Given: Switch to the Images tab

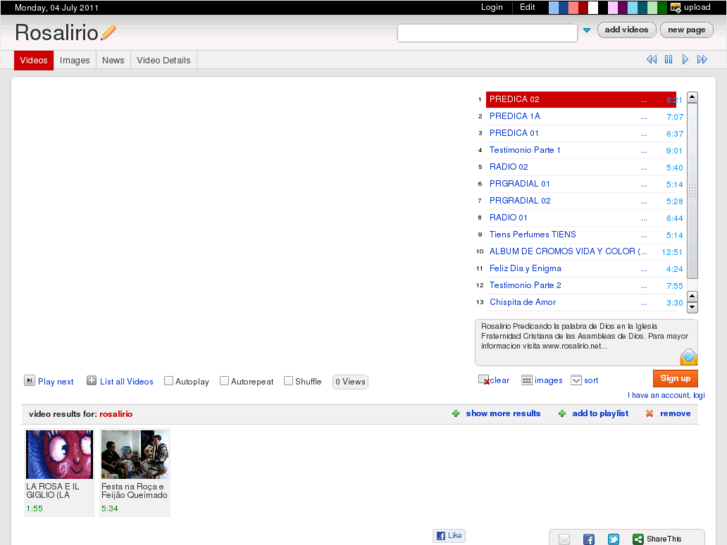Looking at the screenshot, I should [75, 60].
